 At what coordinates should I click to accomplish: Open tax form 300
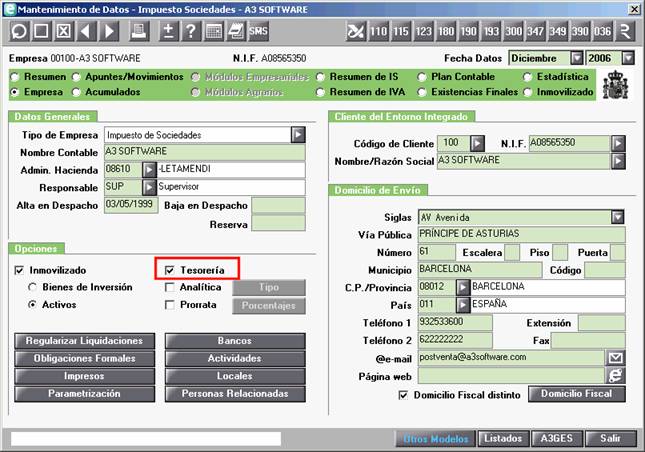coord(513,31)
